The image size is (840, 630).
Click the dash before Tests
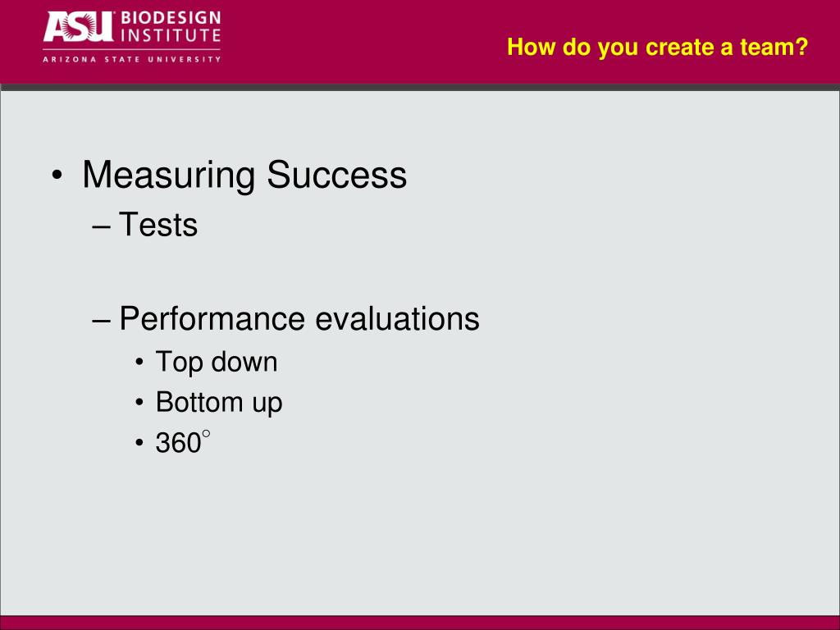[x=101, y=226]
